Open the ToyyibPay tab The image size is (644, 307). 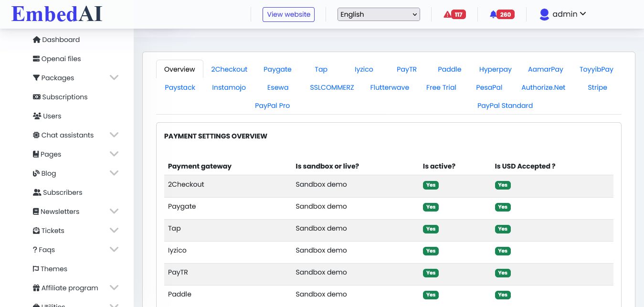tap(596, 69)
